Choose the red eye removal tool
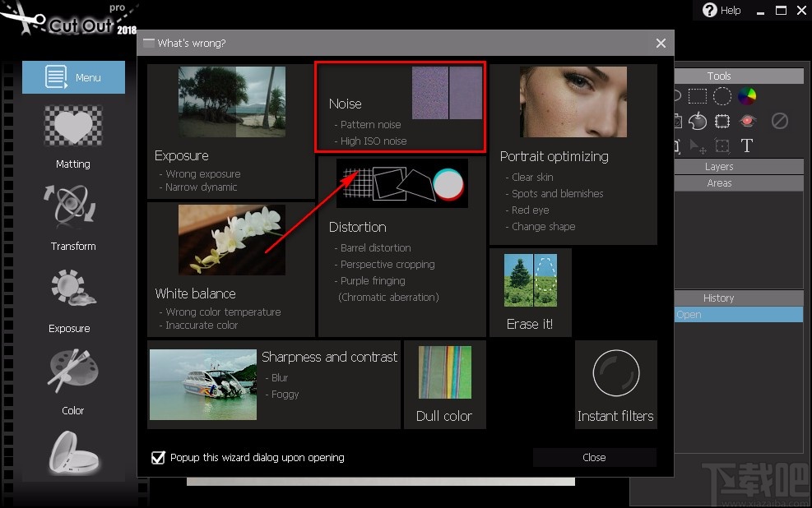 coord(747,121)
